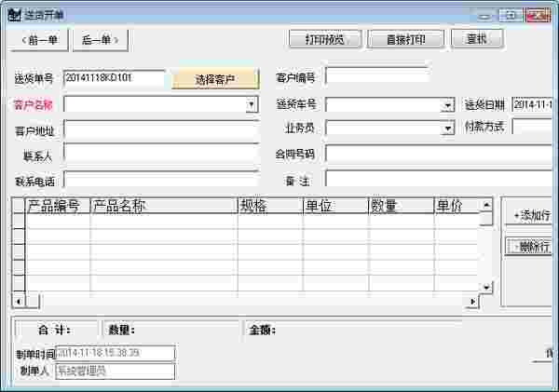Click the 制单时间 timestamp field
The width and height of the screenshot is (559, 392).
tap(116, 353)
